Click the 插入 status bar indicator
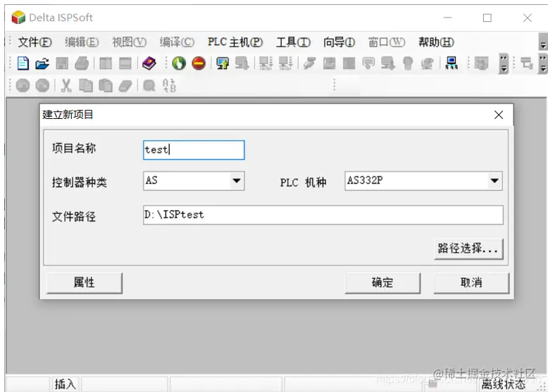Screen dimensions: 548x392 (65, 384)
